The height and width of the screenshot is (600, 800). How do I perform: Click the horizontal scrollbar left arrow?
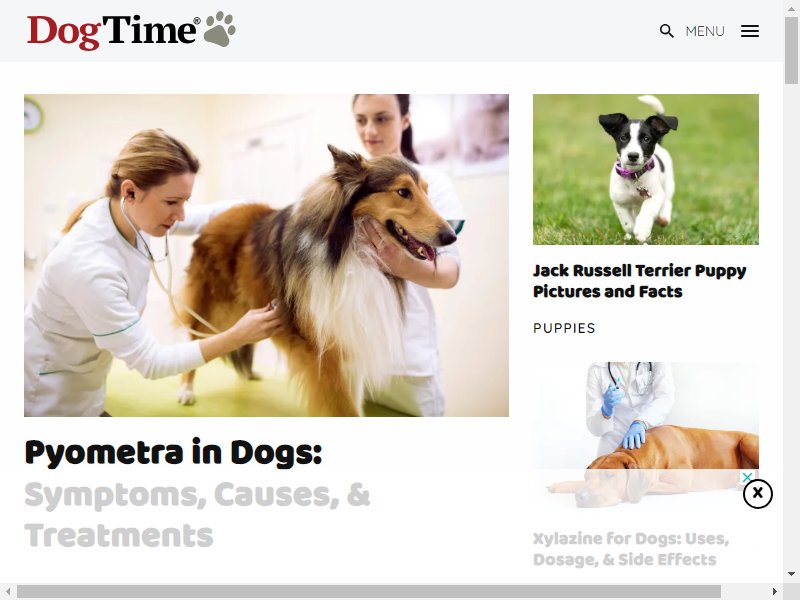8,592
